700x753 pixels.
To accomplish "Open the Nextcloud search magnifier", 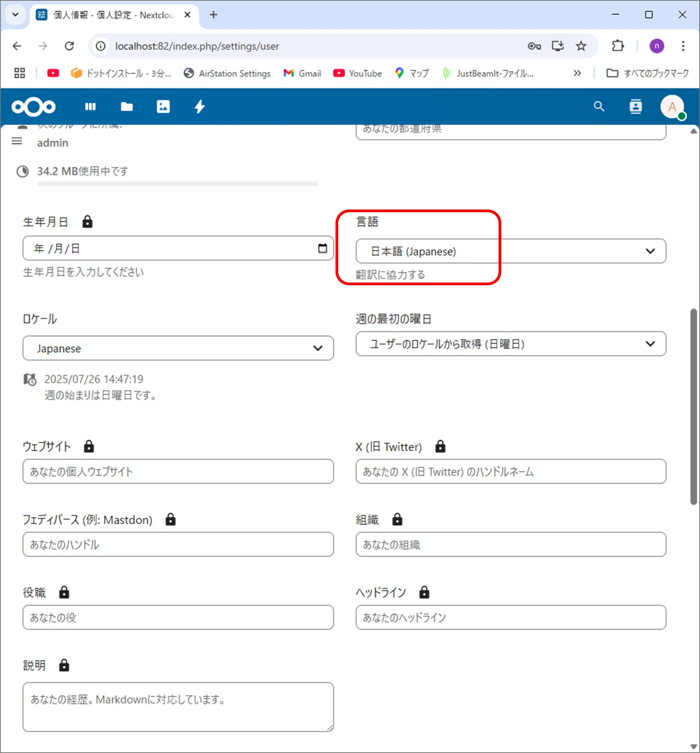I will pos(599,107).
